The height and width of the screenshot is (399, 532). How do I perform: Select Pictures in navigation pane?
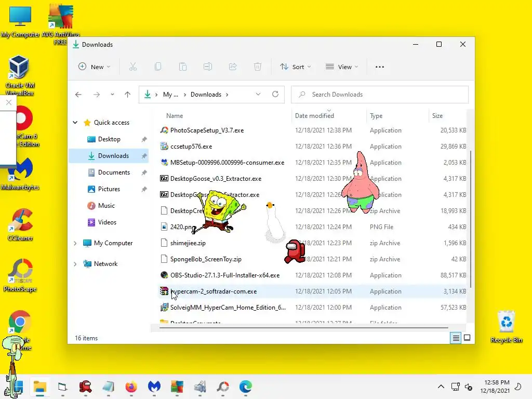click(109, 189)
